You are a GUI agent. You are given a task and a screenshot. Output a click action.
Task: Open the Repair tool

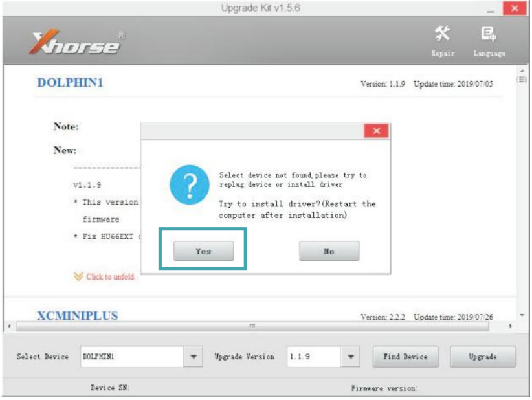click(443, 41)
